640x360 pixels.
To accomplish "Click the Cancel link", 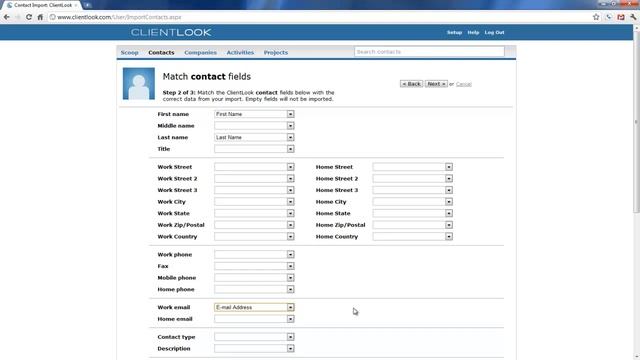I will point(464,84).
